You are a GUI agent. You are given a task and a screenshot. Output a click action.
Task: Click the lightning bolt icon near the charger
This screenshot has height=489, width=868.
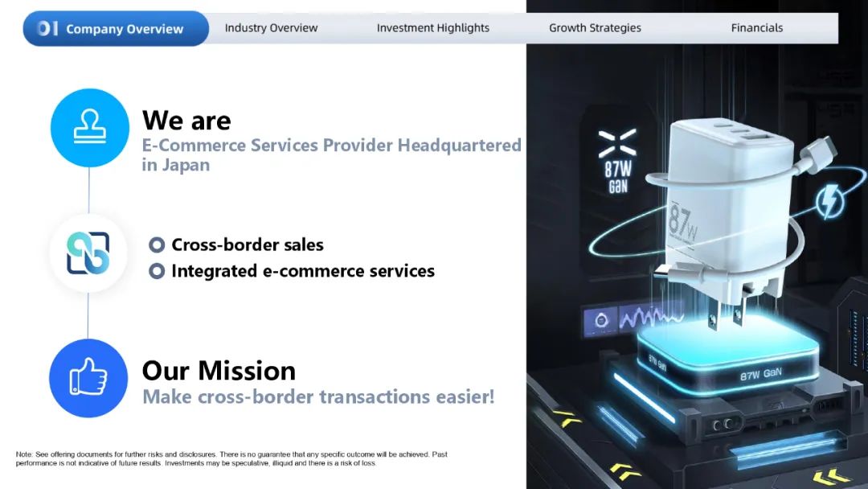coord(829,202)
